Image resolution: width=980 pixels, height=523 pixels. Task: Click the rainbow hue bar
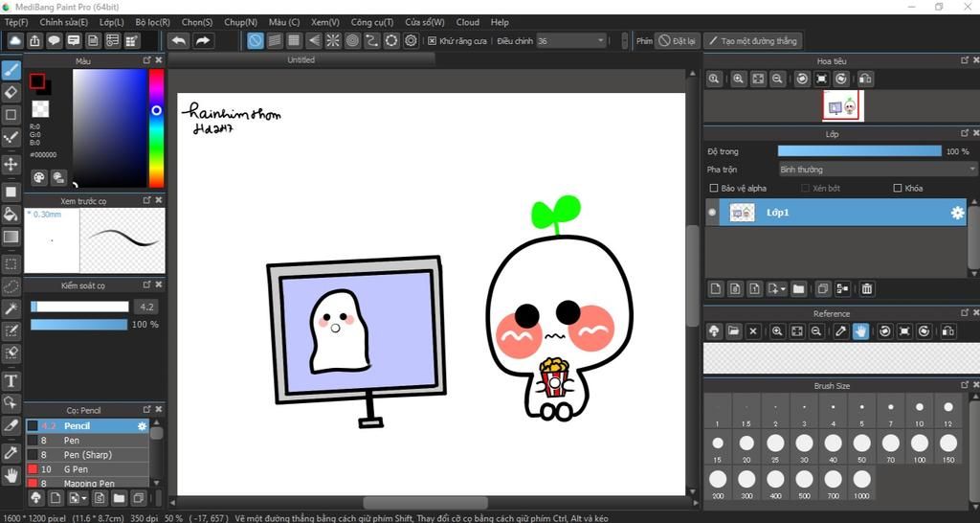[156, 128]
